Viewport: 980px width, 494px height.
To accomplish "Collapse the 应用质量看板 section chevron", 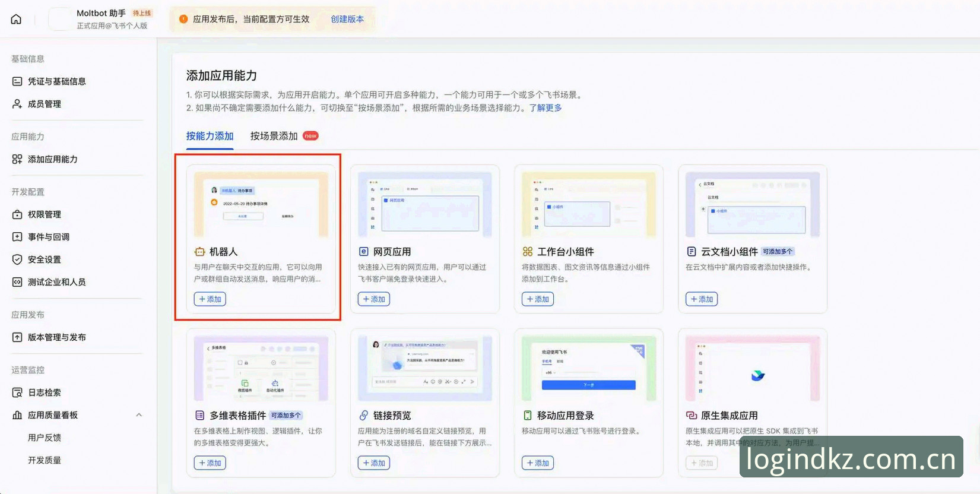I will 139,415.
